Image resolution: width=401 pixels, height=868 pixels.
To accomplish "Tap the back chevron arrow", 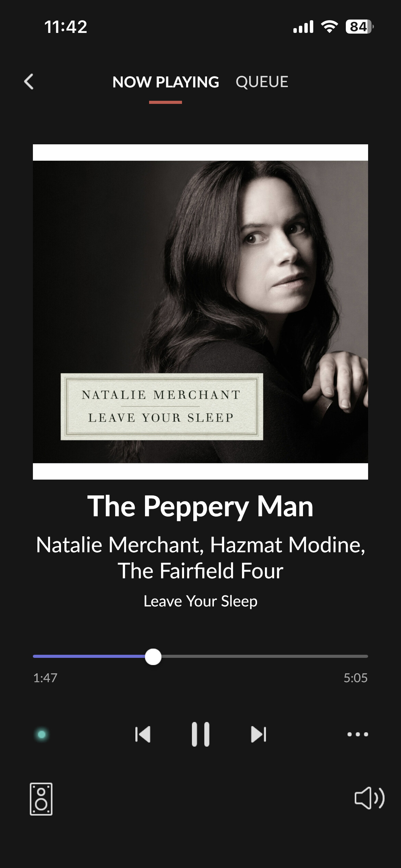I will click(29, 82).
